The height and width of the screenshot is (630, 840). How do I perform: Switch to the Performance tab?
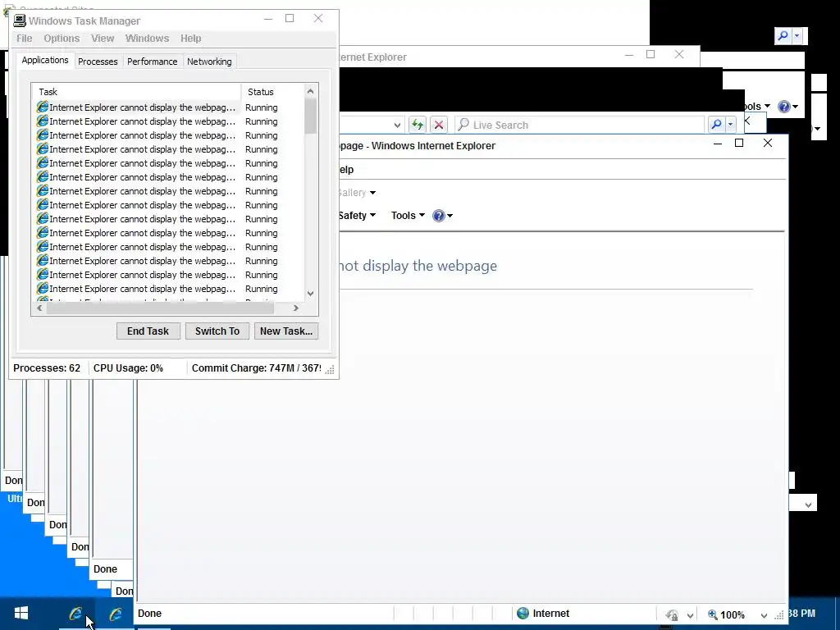[152, 62]
